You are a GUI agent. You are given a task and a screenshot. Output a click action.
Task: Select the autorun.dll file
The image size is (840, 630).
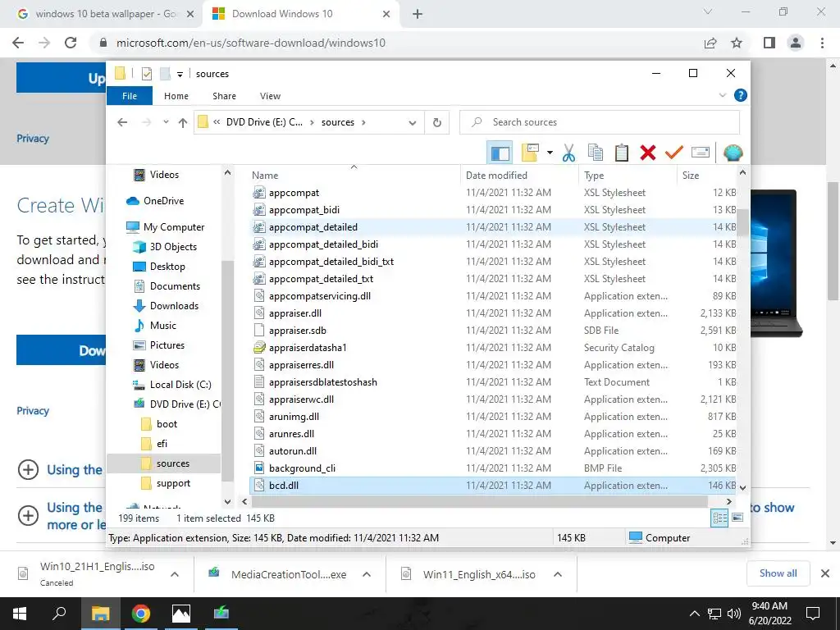click(293, 451)
